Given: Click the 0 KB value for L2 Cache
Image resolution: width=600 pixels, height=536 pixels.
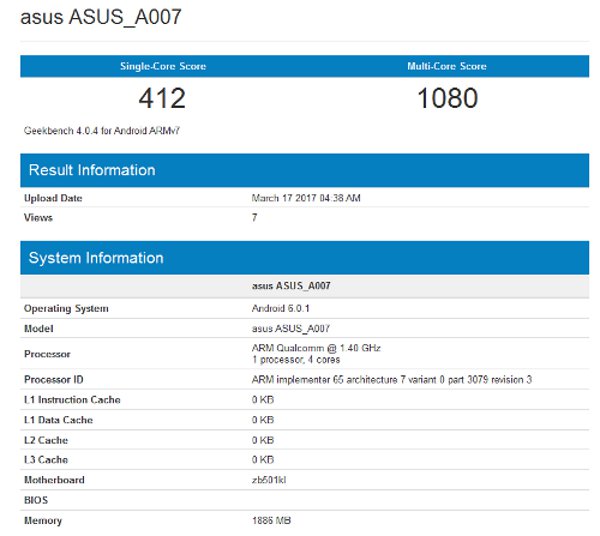Looking at the screenshot, I should [x=263, y=440].
